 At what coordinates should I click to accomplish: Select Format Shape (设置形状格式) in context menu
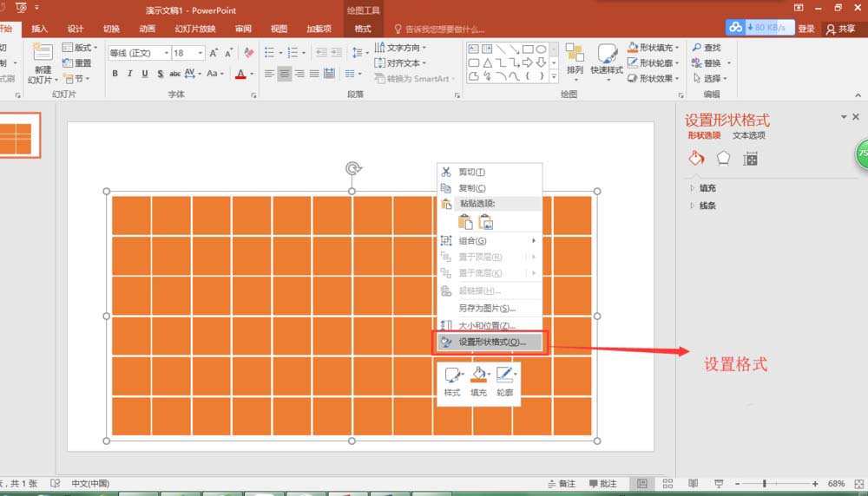[490, 343]
